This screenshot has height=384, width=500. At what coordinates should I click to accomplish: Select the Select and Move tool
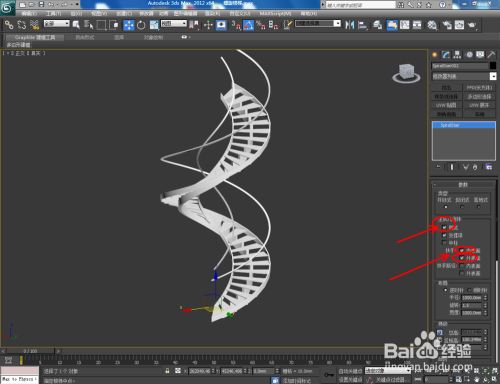(129, 25)
